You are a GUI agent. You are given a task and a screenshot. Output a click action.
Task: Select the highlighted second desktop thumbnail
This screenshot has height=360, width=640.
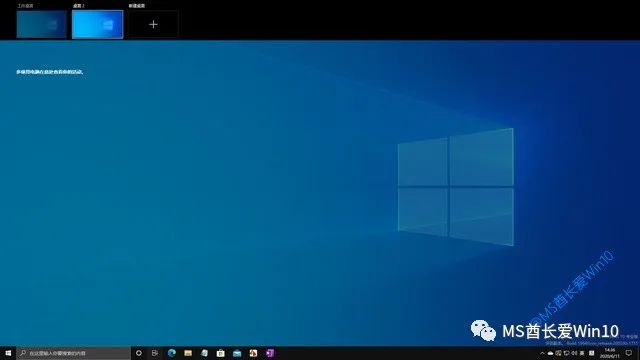coord(98,24)
